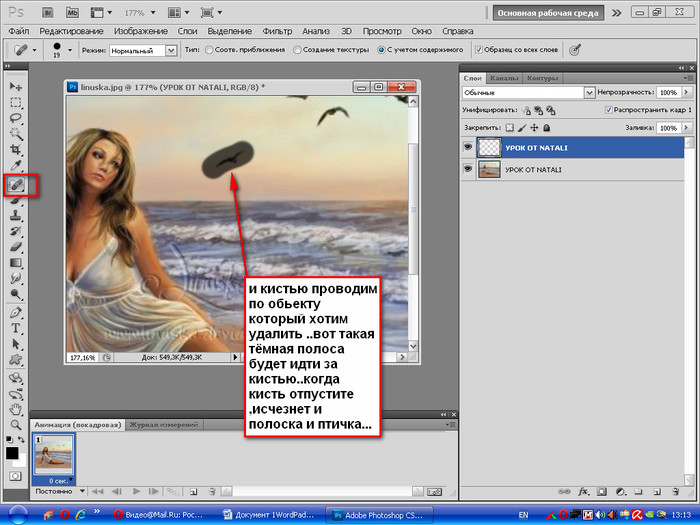Open layer styles fx menu

583,492
